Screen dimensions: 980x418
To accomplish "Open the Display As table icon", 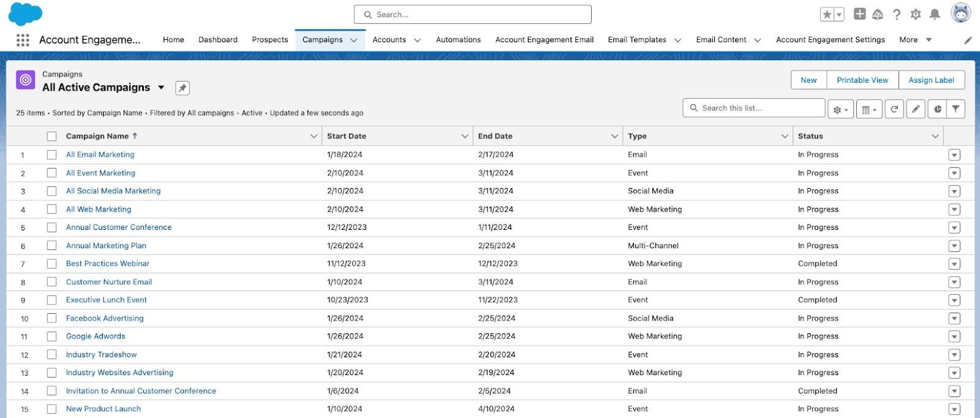I will 869,109.
